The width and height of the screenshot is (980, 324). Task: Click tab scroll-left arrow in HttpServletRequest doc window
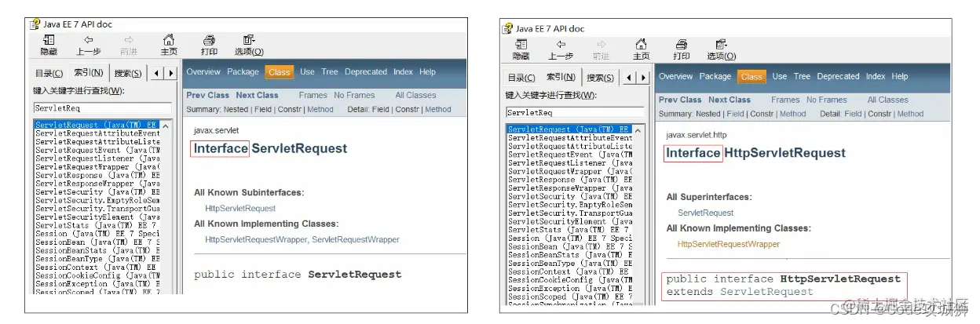pyautogui.click(x=631, y=78)
